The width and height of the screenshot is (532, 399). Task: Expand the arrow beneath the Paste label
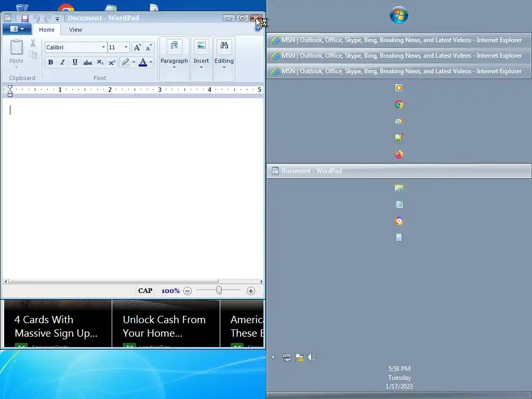16,67
